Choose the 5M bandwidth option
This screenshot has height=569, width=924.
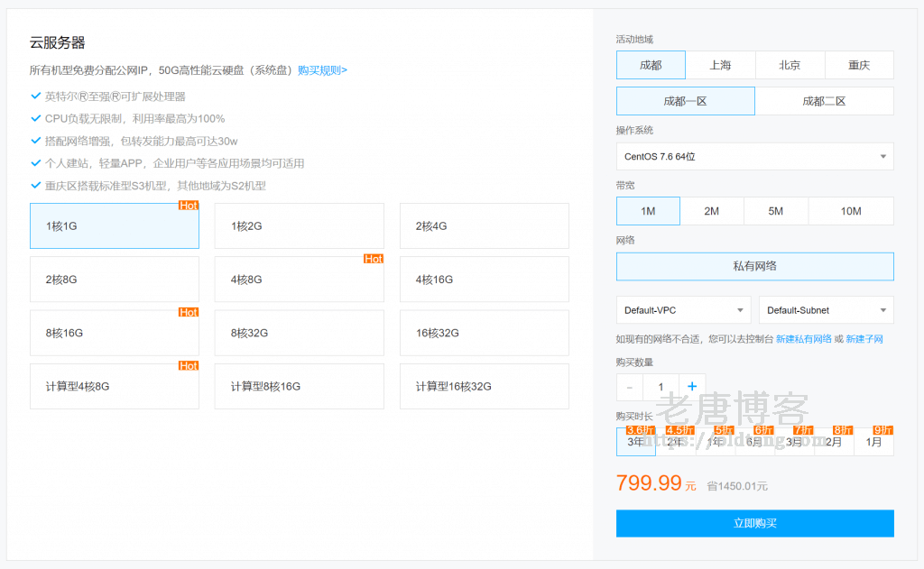tap(776, 210)
